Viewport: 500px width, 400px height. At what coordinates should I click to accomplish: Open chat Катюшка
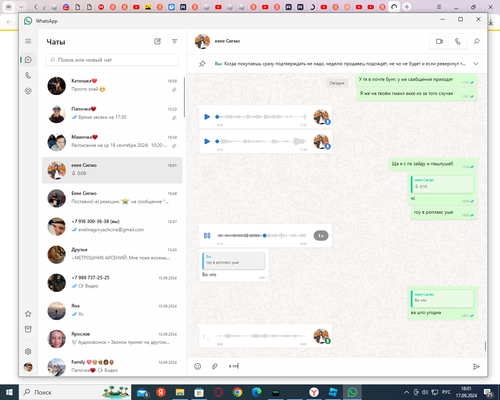tap(112, 86)
